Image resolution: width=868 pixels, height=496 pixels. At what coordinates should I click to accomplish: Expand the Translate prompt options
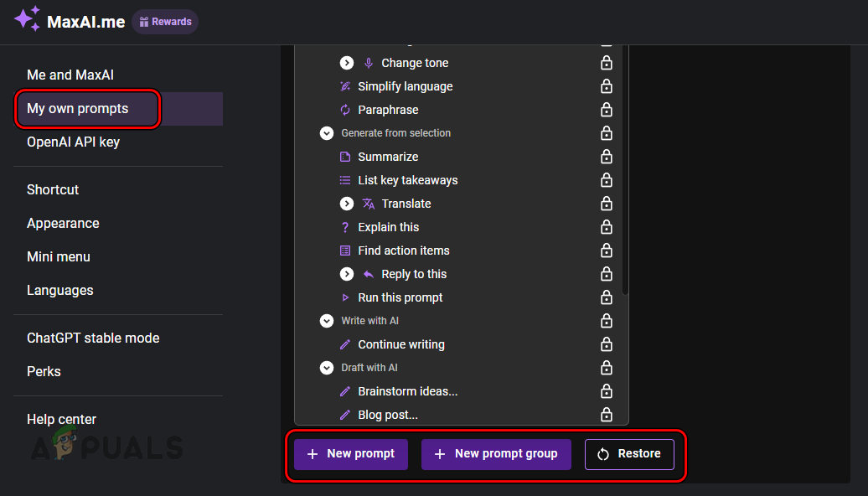347,203
